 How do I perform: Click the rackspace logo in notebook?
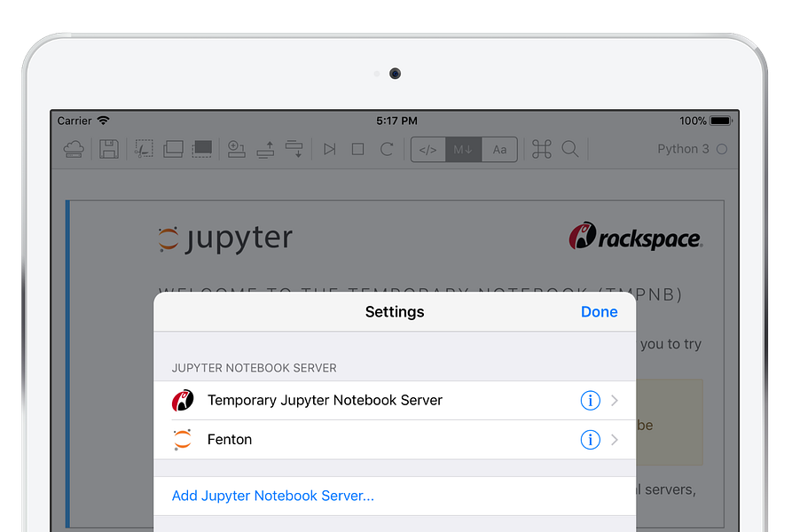636,236
